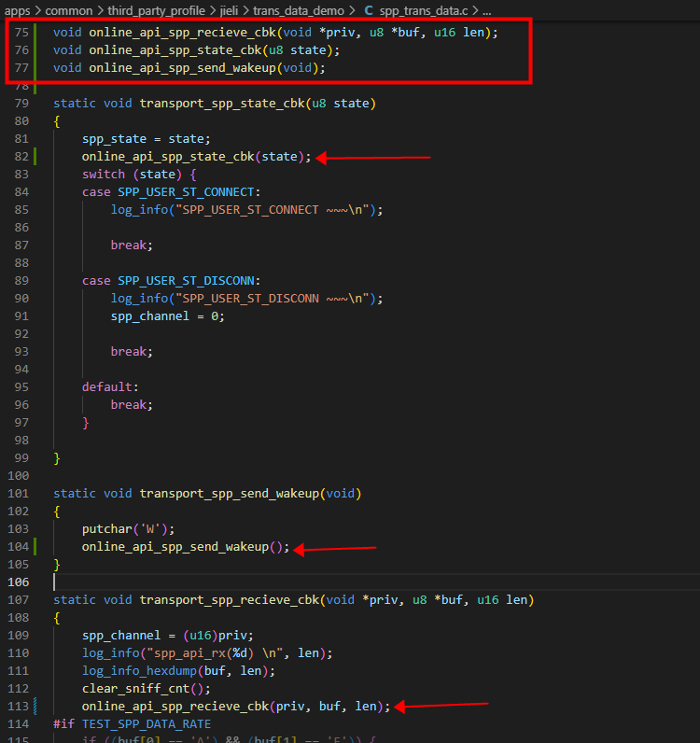The height and width of the screenshot is (743, 700).
Task: Place cursor on 'default:' label
Action: (x=110, y=387)
